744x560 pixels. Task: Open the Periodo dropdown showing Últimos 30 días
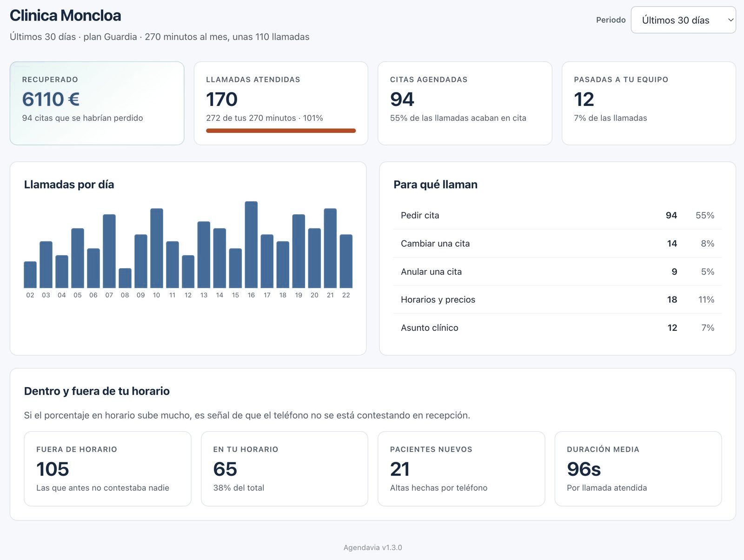point(683,20)
